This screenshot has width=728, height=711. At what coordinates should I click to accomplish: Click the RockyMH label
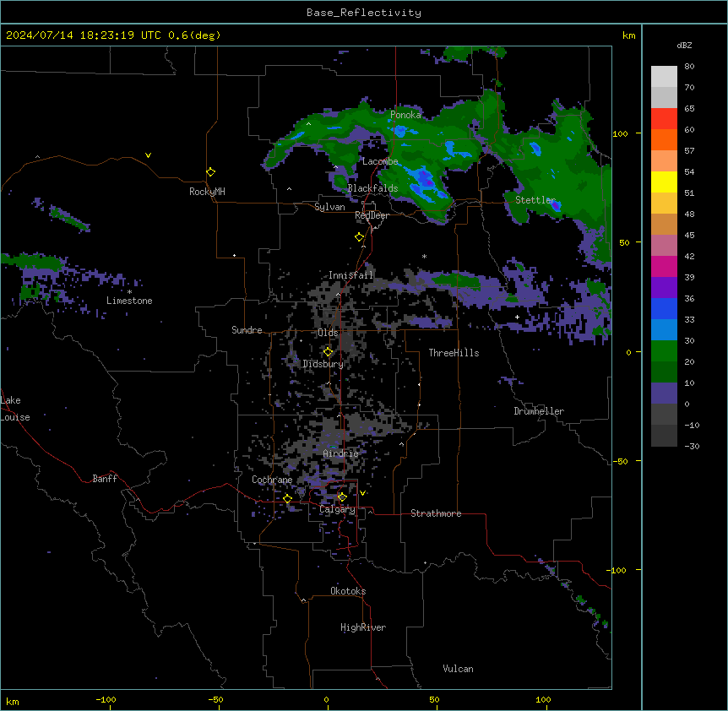point(207,192)
